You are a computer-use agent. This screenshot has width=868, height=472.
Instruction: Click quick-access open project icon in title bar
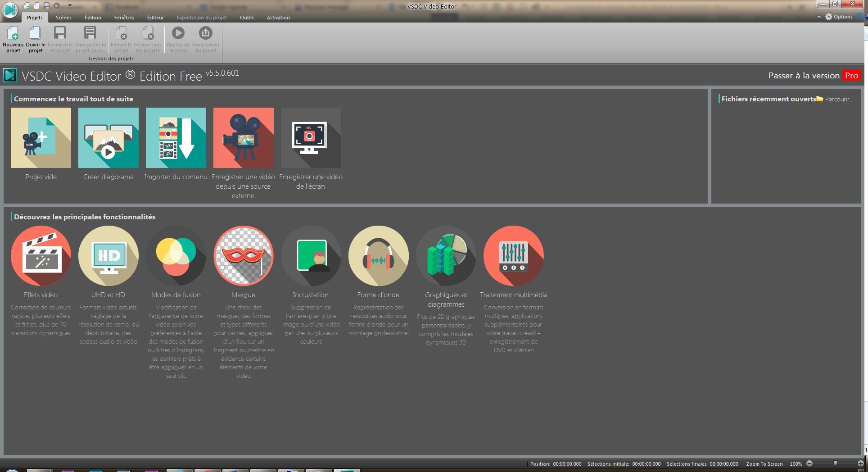click(x=36, y=6)
